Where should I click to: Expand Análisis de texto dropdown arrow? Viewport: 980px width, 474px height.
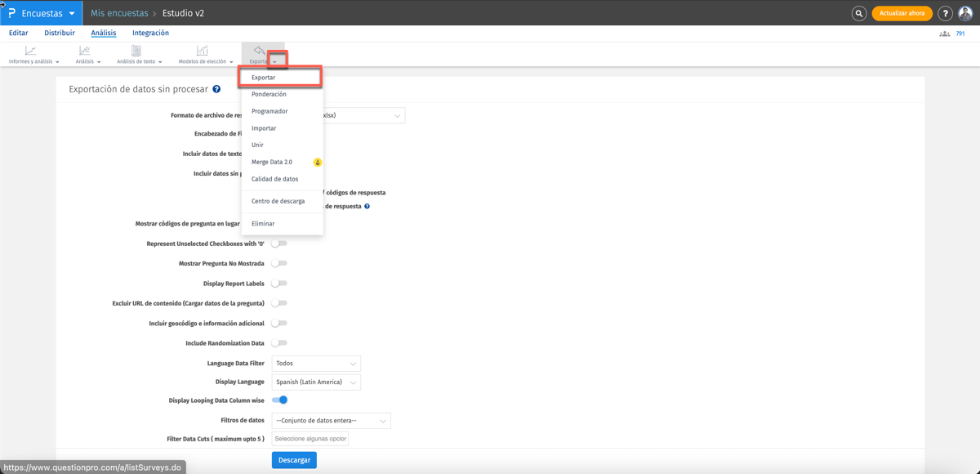coord(160,62)
